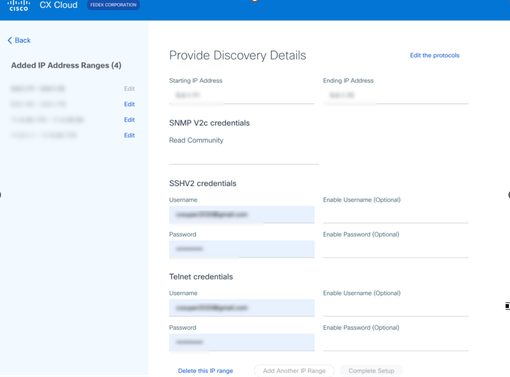510x377 pixels.
Task: Click Delete this IP range link
Action: [205, 371]
